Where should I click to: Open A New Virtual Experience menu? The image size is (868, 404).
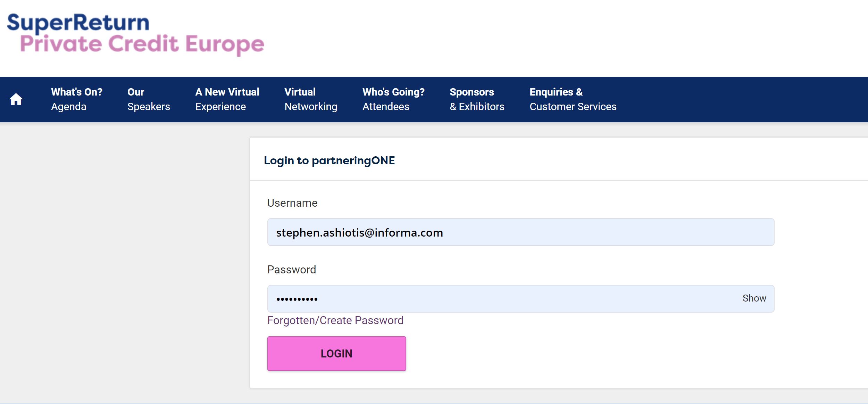point(227,99)
